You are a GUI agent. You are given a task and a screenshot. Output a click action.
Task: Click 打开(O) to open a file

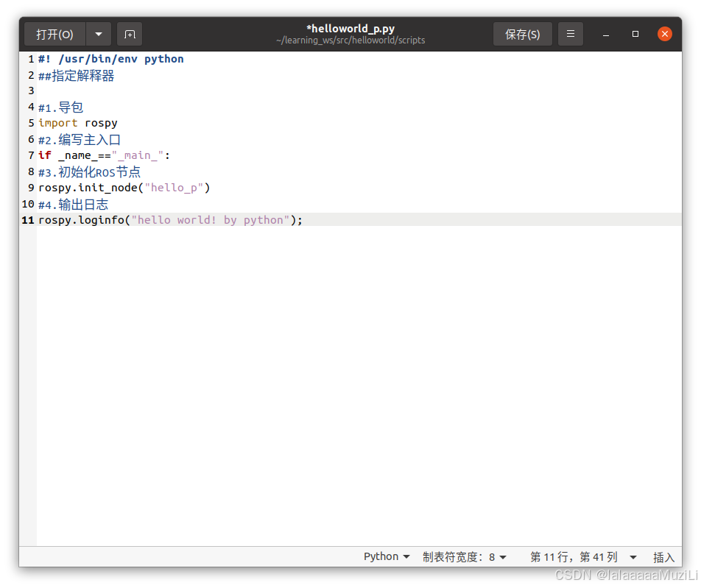coord(56,34)
